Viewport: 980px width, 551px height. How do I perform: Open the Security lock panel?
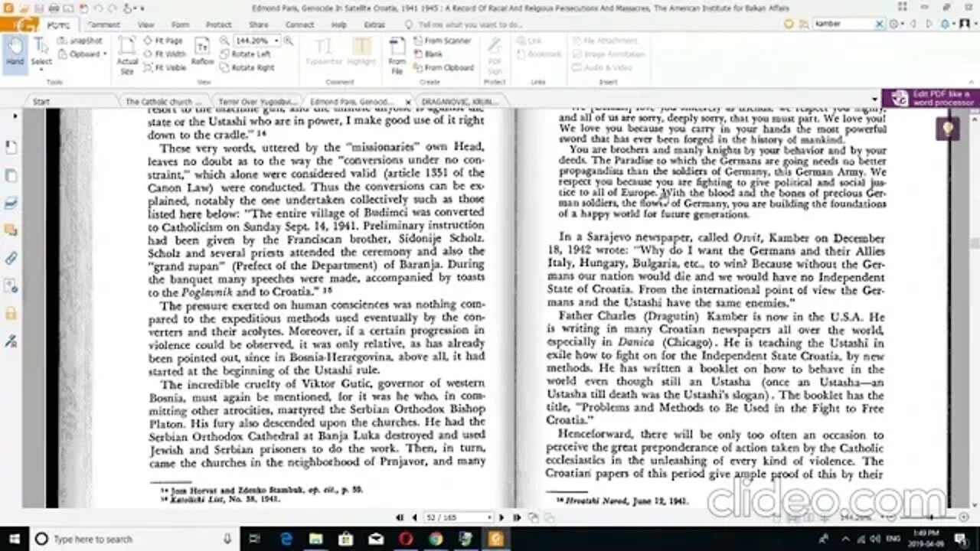[x=11, y=314]
